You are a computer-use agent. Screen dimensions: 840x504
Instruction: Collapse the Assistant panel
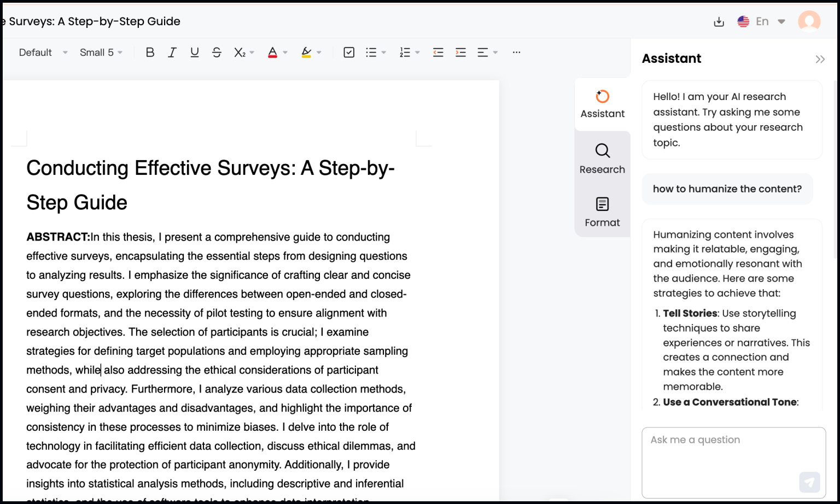pos(820,59)
